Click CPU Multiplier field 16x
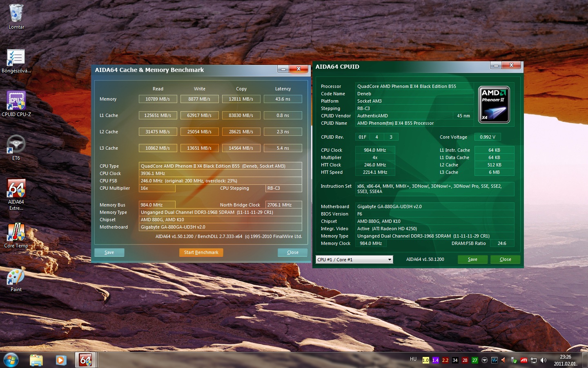 157,188
